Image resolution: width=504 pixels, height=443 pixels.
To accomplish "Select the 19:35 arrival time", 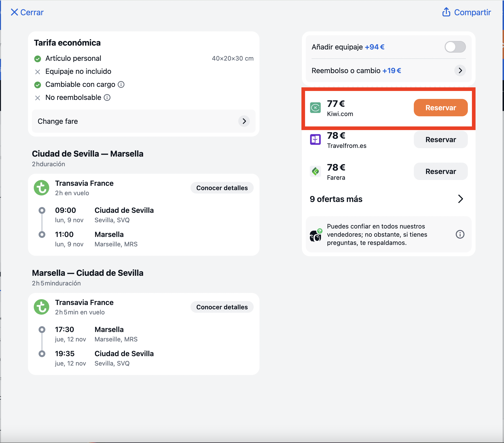I will pos(65,354).
